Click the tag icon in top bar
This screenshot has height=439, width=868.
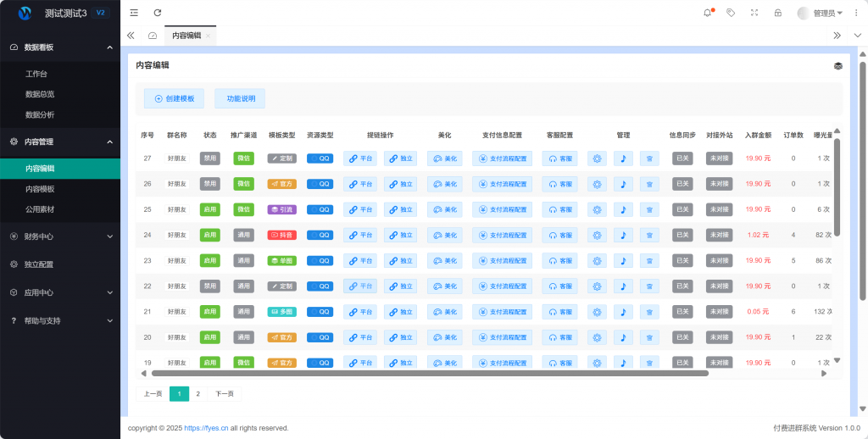pos(731,13)
